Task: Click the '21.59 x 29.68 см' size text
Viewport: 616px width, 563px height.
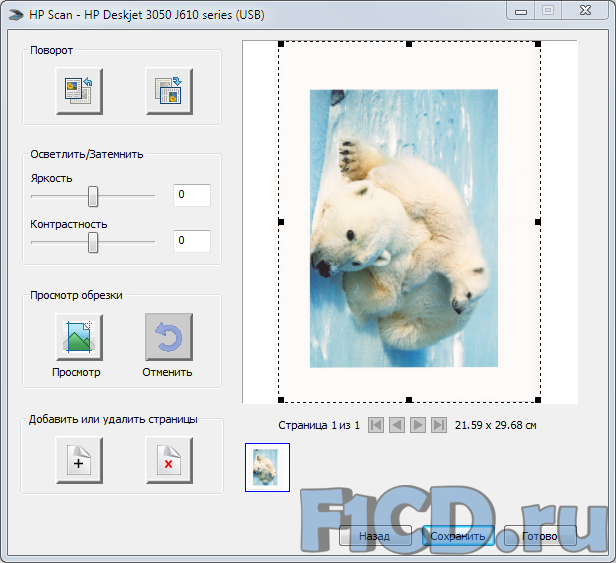Action: pyautogui.click(x=496, y=425)
